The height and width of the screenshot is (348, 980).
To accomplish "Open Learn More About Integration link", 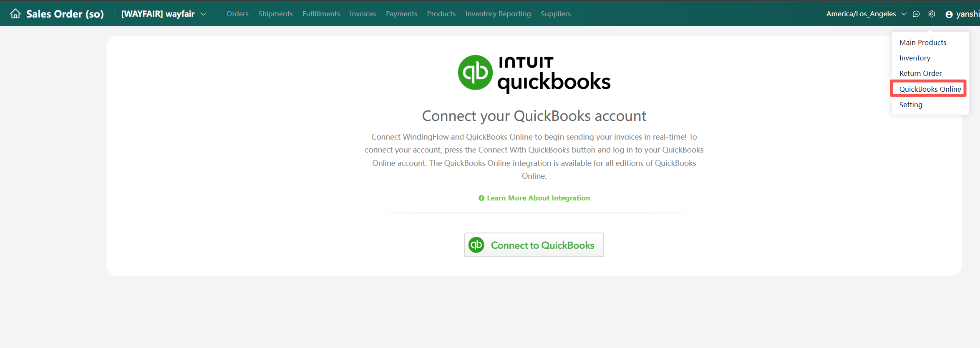I will (x=538, y=198).
